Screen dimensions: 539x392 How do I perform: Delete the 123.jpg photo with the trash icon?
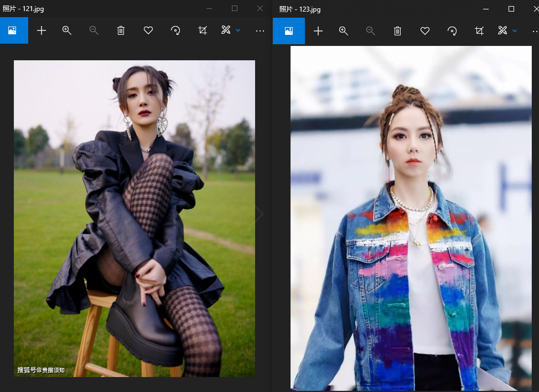coord(398,32)
